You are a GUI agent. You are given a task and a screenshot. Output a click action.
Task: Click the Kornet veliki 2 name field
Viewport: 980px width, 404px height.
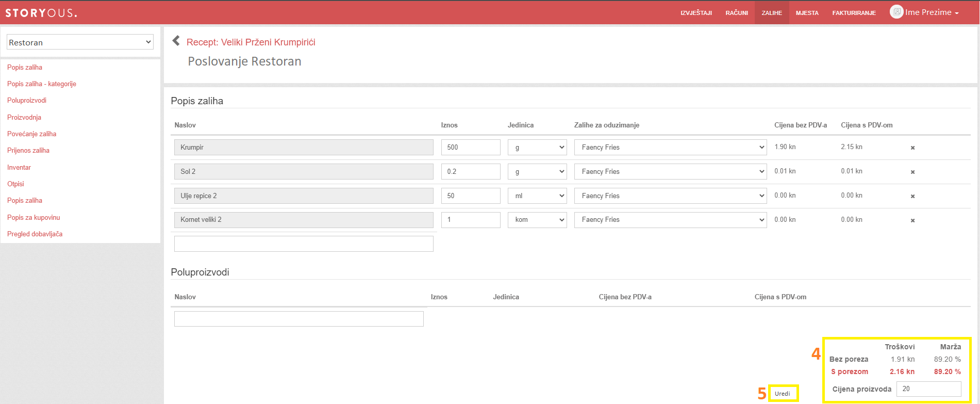[x=304, y=220]
